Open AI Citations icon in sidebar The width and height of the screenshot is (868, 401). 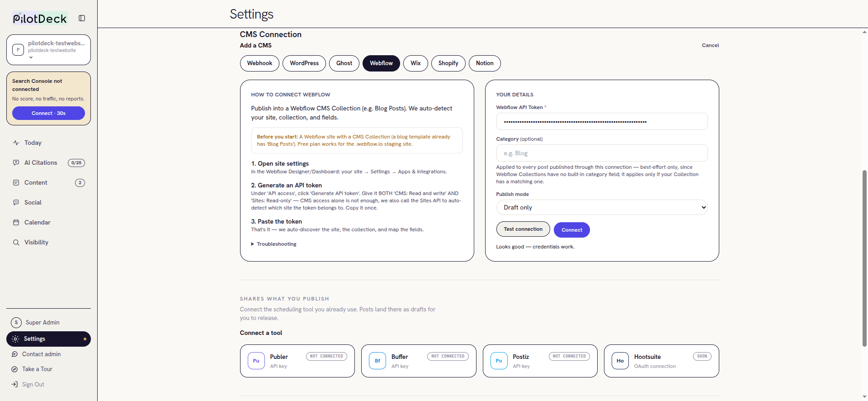click(x=16, y=162)
